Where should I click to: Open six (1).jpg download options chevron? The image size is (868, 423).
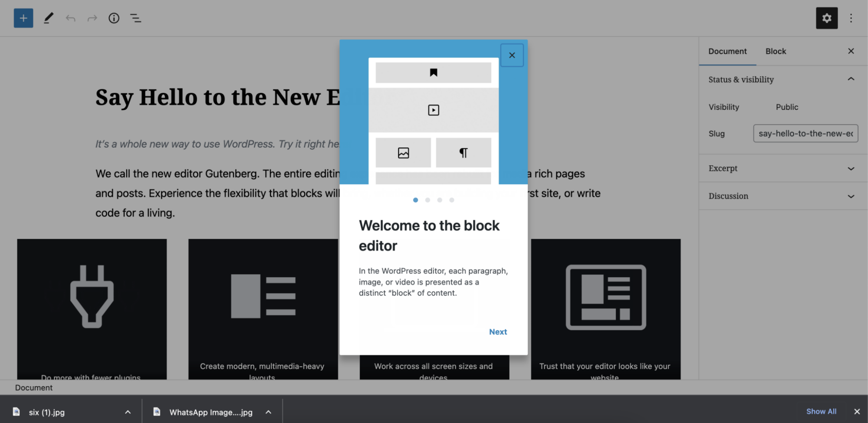(x=128, y=412)
